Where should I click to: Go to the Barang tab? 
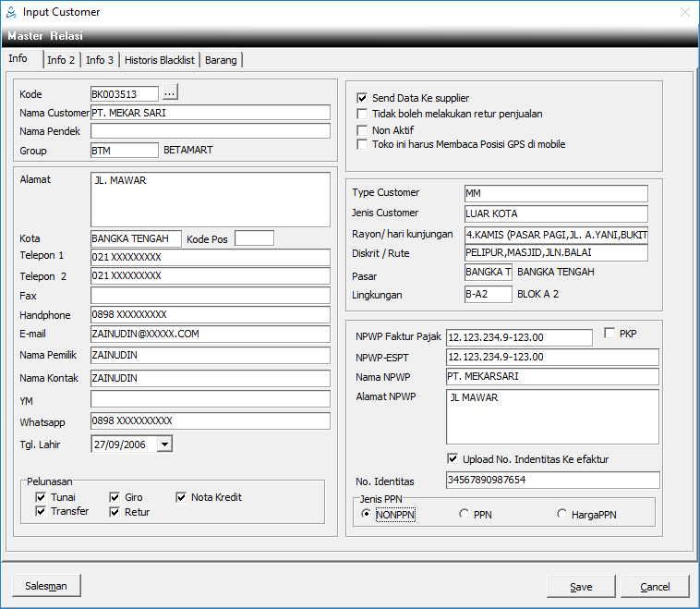pos(221,60)
